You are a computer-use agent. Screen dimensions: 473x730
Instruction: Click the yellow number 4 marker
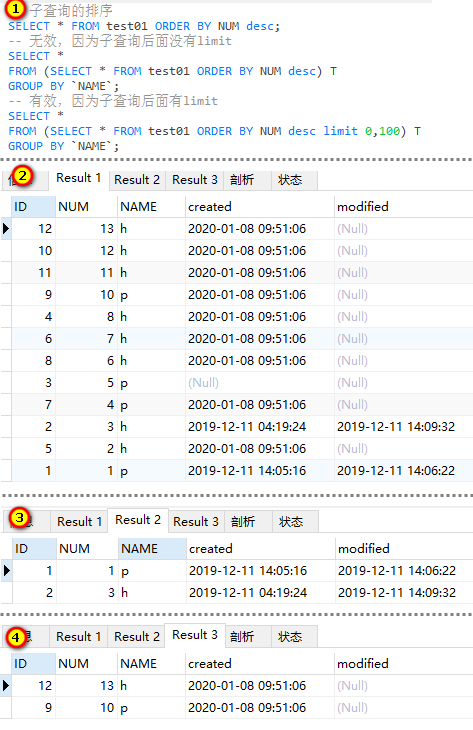pyautogui.click(x=16, y=637)
